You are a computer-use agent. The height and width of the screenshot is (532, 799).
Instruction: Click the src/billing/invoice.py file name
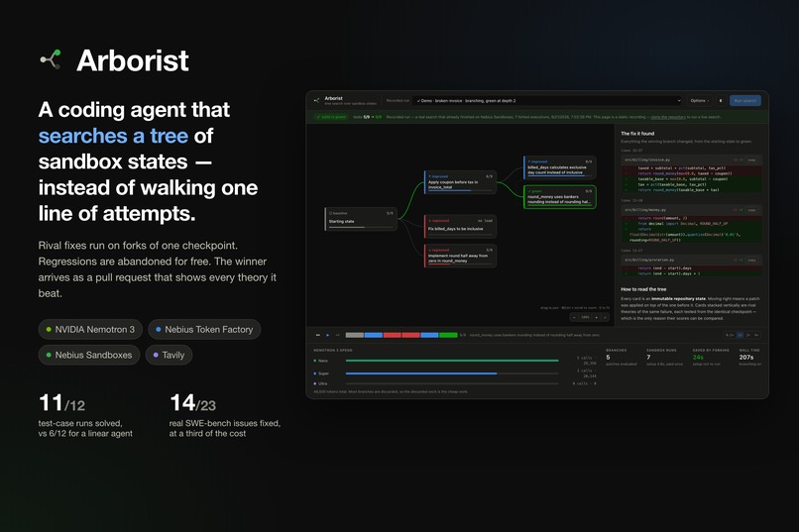(647, 160)
